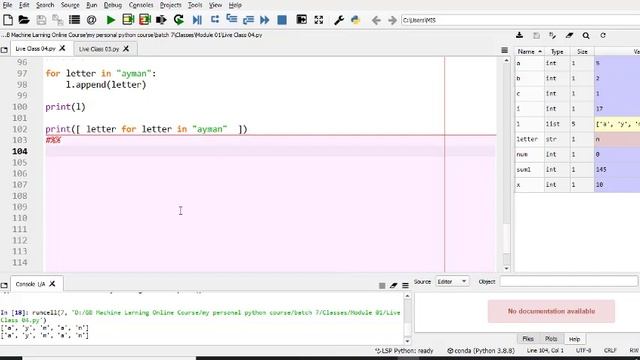Close the Console 1/A tab
640x360 pixels.
(52, 284)
